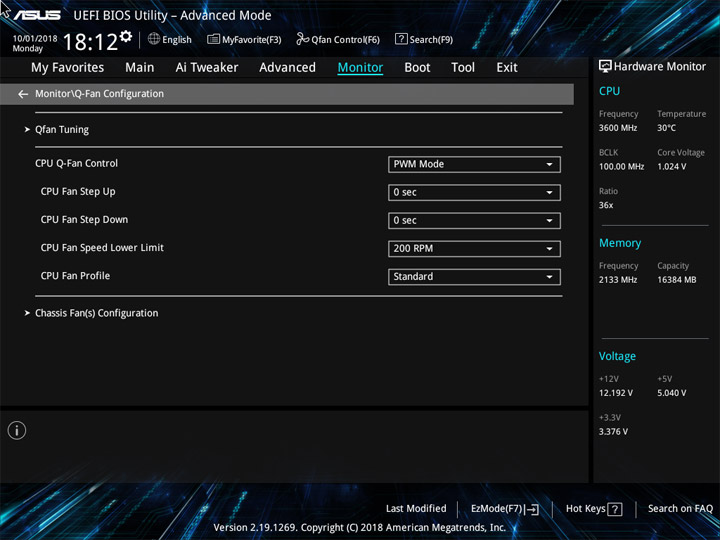
Task: Click the CPU Fan Step Down label
Action: [84, 220]
